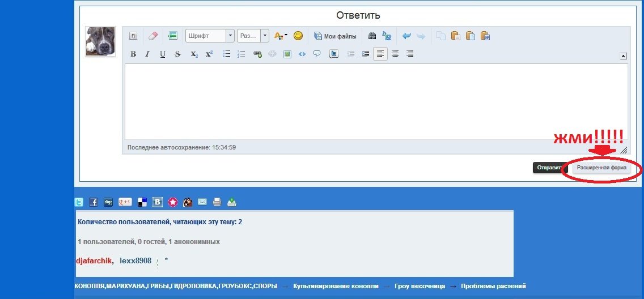
Task: Toggle strikethrough formatting
Action: [x=177, y=54]
